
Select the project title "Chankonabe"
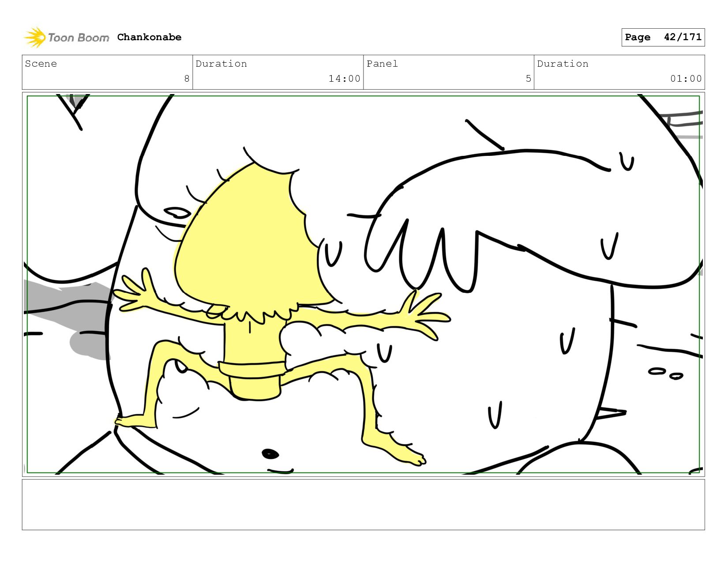click(149, 37)
